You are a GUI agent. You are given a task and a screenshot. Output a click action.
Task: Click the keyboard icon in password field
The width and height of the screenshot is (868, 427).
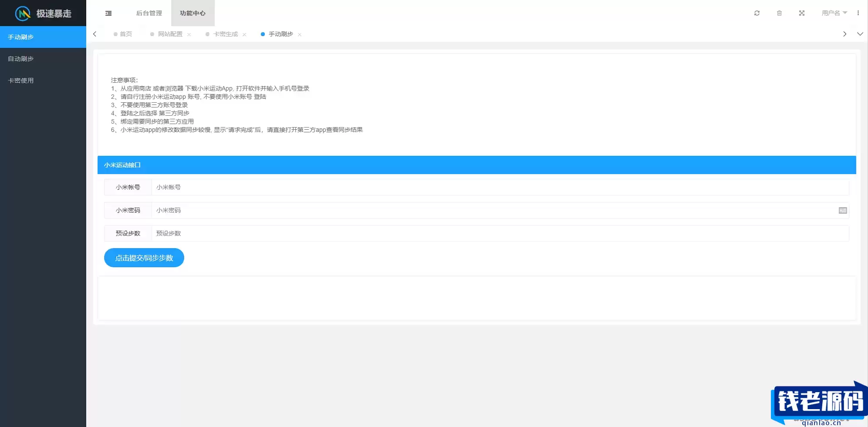(843, 211)
